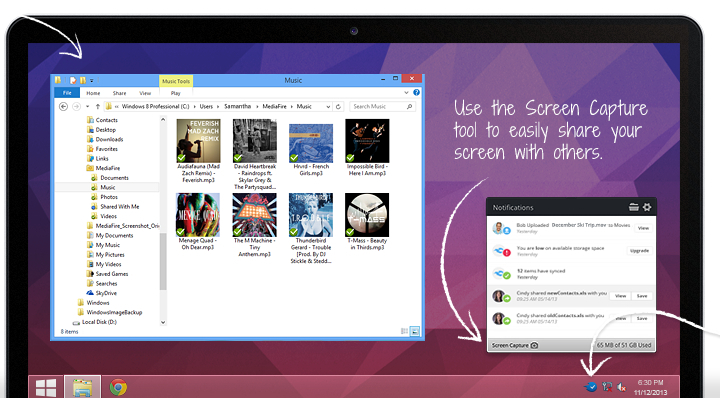The width and height of the screenshot is (720, 398).
Task: Launch Chrome from the taskbar
Action: click(x=118, y=387)
